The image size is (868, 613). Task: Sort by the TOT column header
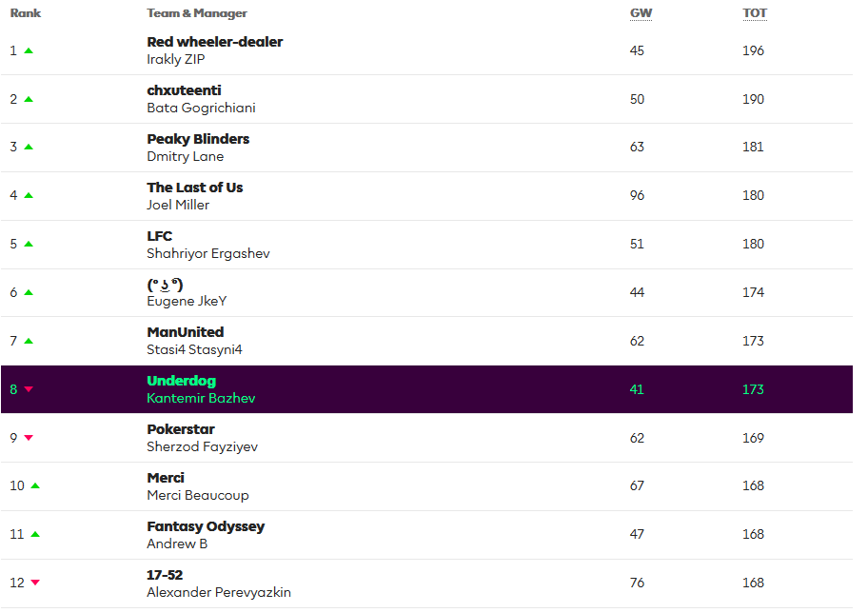click(755, 13)
